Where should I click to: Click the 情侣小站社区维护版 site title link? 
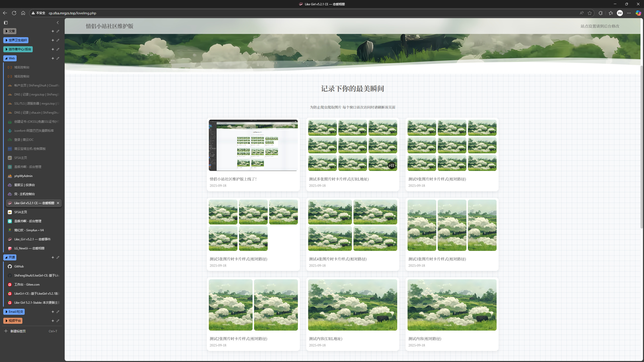click(x=109, y=26)
